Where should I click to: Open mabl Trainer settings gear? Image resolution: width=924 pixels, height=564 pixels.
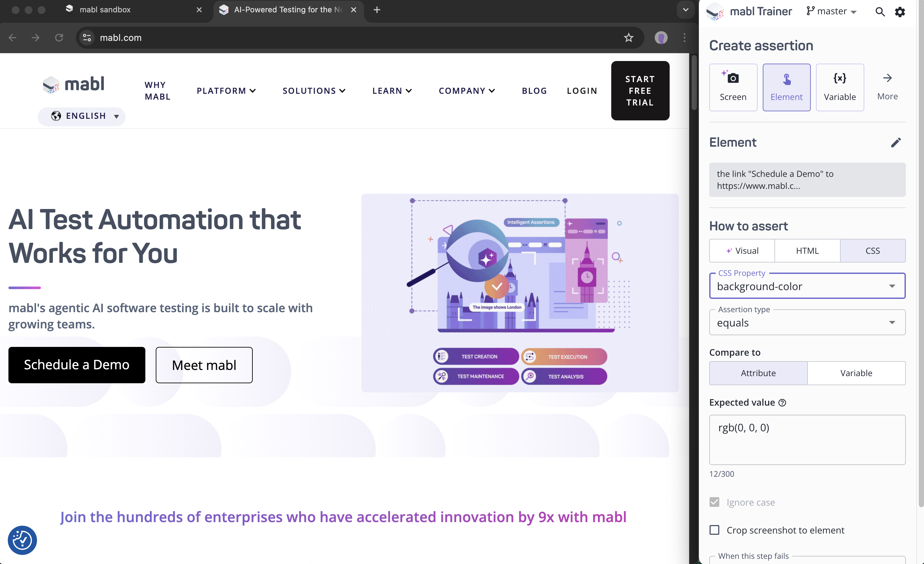(x=900, y=12)
